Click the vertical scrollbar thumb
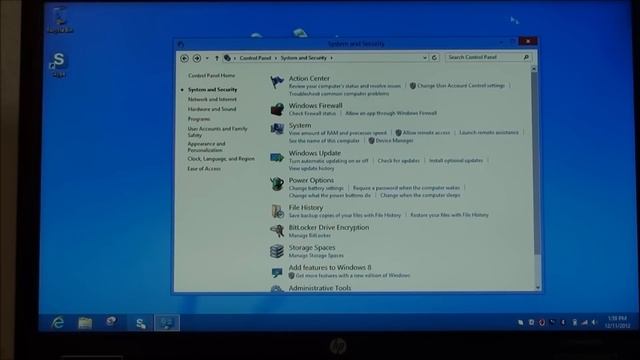Image resolution: width=640 pixels, height=360 pixels. [536, 163]
